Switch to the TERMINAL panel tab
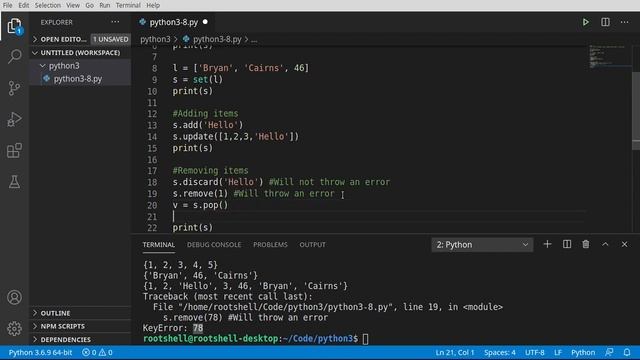 159,244
